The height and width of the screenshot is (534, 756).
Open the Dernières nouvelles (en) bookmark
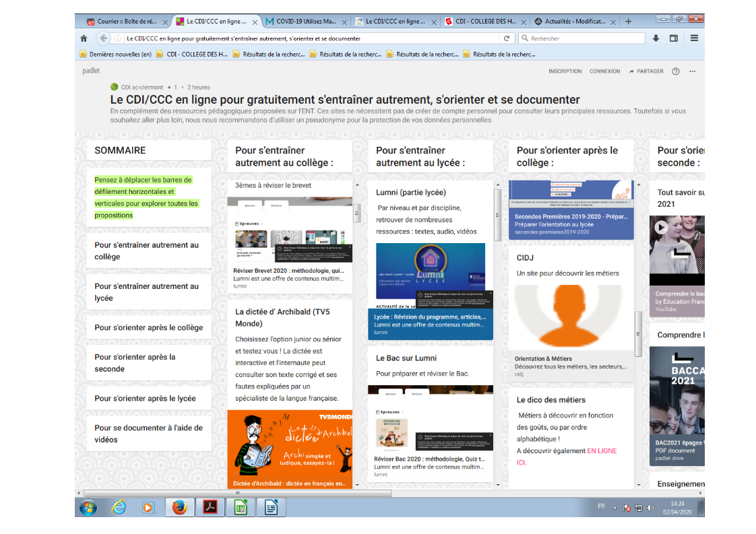pyautogui.click(x=115, y=55)
